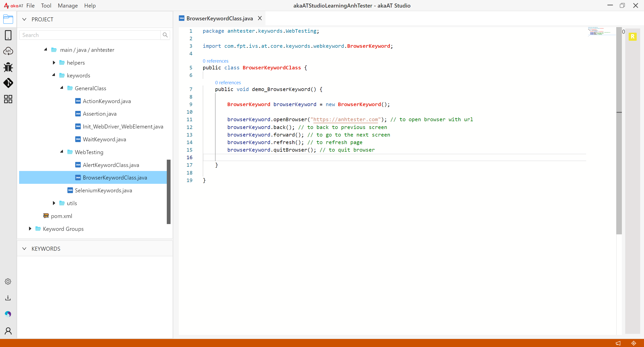Screen dimensions: 644x347
Task: Open SeleniumKeywords.java file
Action: (103, 190)
